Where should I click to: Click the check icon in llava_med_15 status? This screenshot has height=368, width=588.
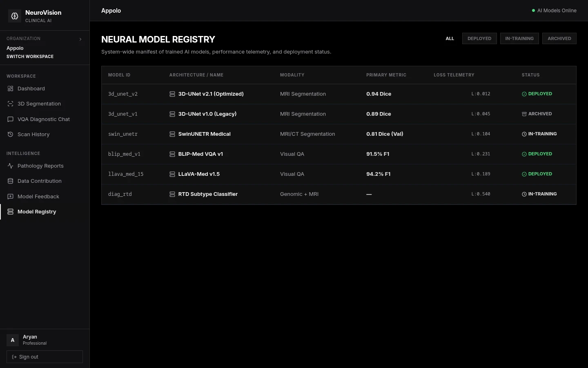[524, 174]
